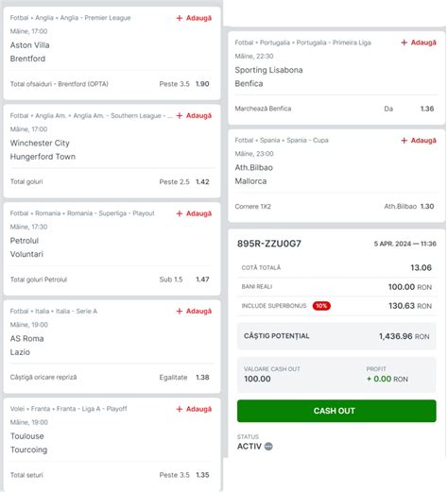Select Da odds 1.36 Marchează Benfica
The width and height of the screenshot is (448, 492).
click(x=409, y=109)
